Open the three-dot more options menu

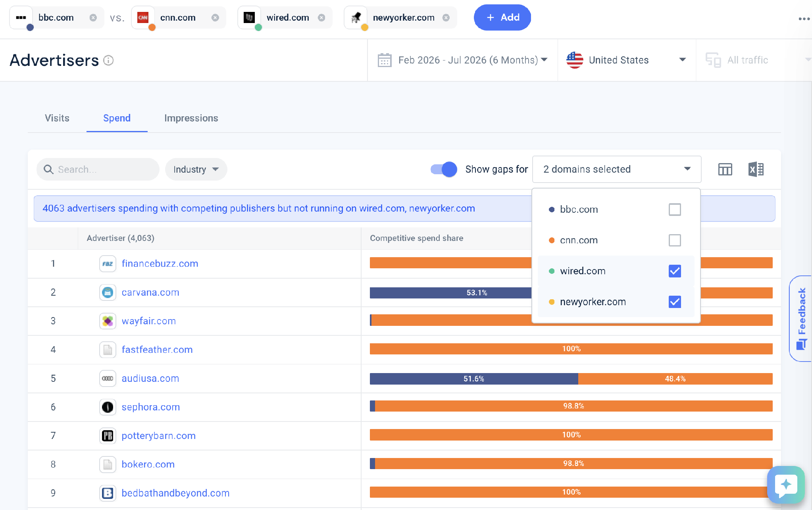coord(804,19)
